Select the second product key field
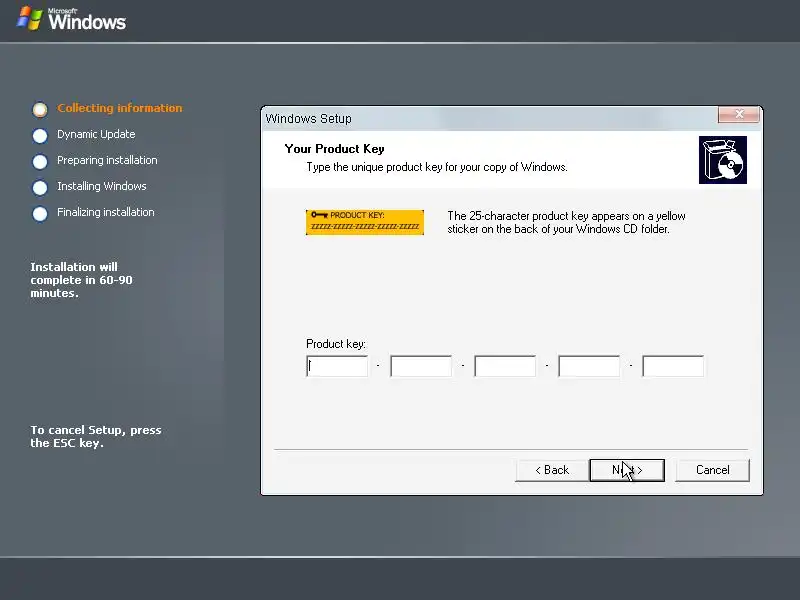 (x=421, y=366)
